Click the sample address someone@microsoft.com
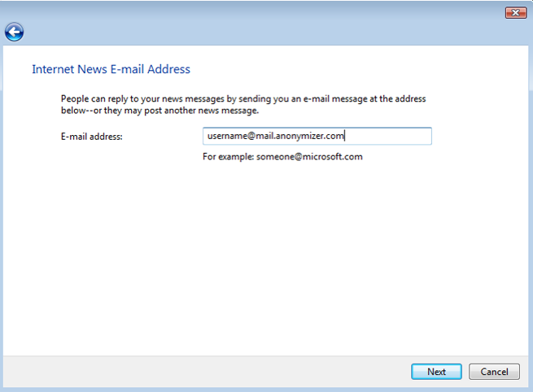 coord(309,156)
